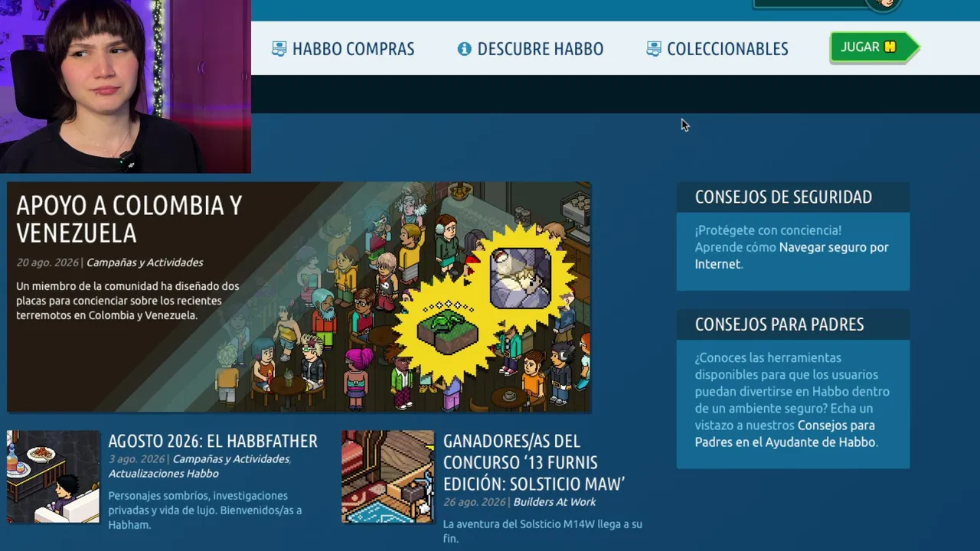Click the text '¡Protégete con conciencia!'
This screenshot has width=980, height=551.
pos(768,230)
